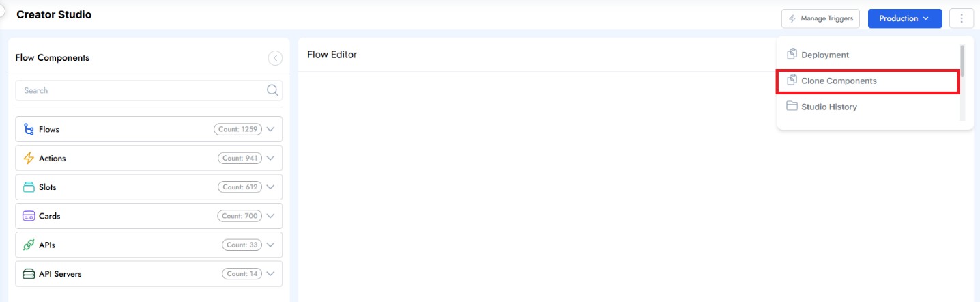The height and width of the screenshot is (302, 980).
Task: Expand the Actions section chevron
Action: tap(270, 158)
